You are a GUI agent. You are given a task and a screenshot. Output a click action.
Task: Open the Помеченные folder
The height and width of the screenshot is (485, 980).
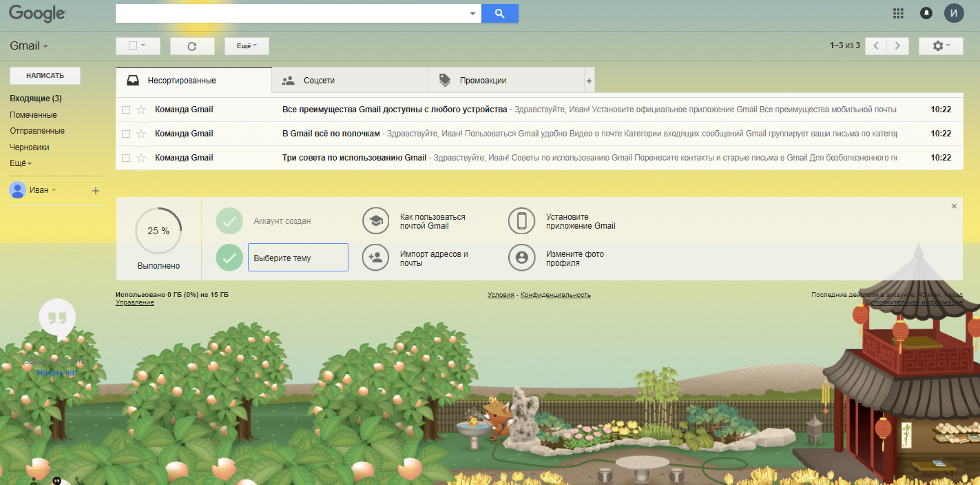33,115
